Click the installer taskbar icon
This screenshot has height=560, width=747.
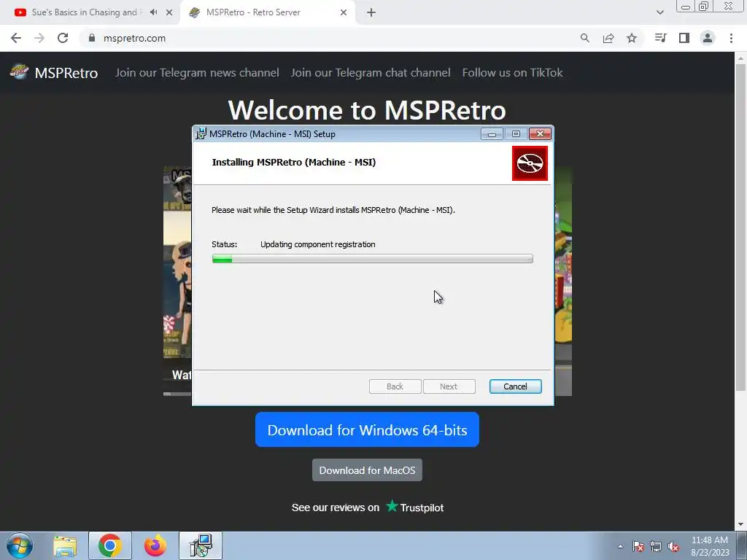coord(201,546)
